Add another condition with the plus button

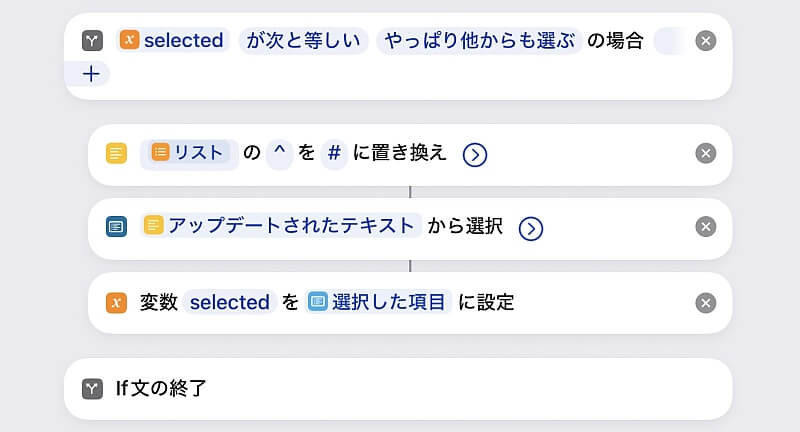91,74
